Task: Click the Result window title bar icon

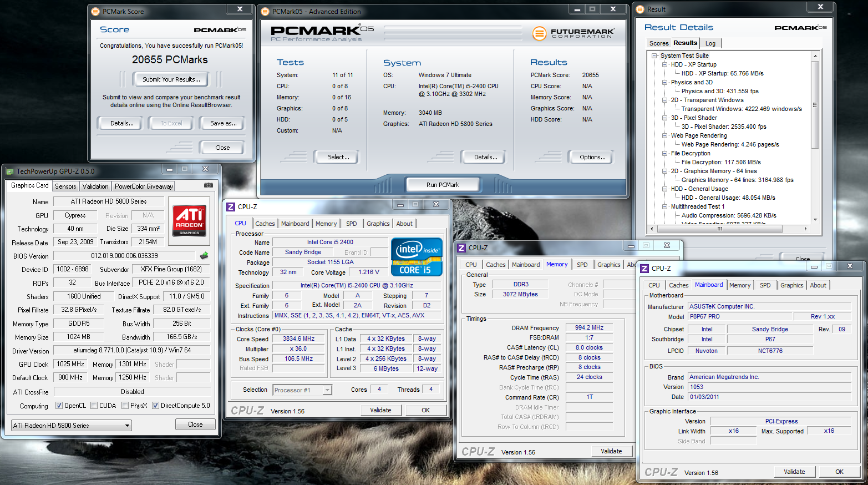Action: 640,9
